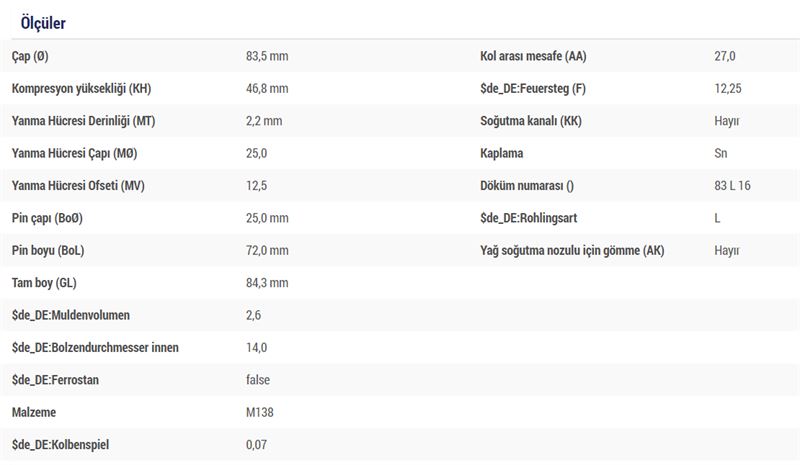Click Yanma Hücresi Çapı (MØ) label
800x465 pixels.
click(x=74, y=153)
